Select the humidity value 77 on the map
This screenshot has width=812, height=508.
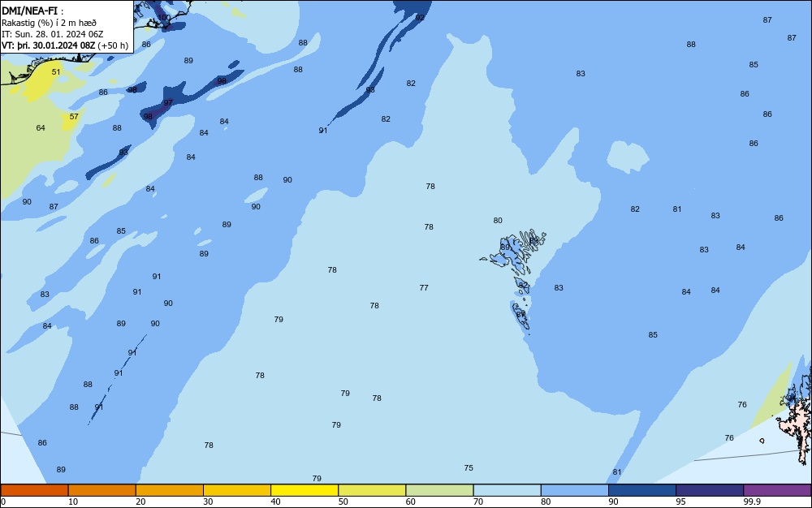pos(424,287)
